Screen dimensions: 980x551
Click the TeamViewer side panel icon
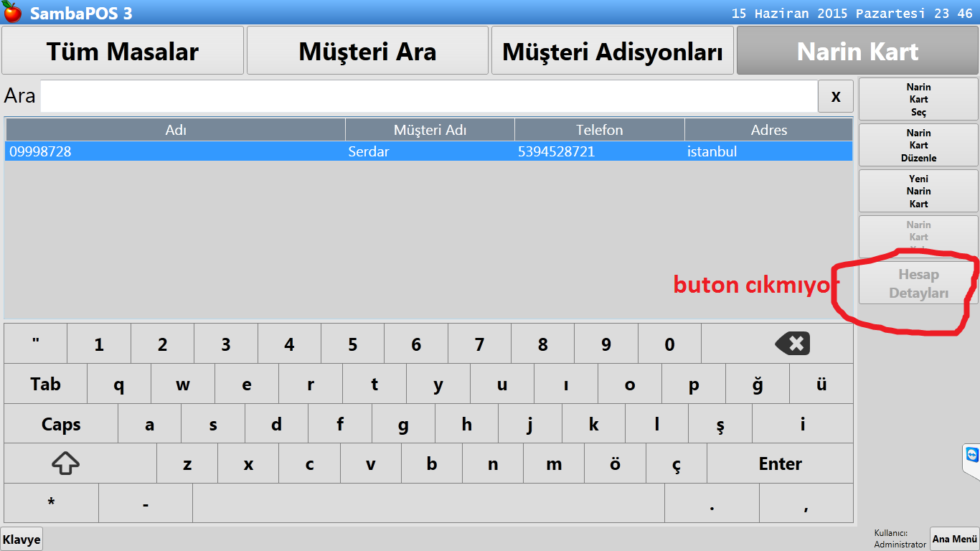971,456
